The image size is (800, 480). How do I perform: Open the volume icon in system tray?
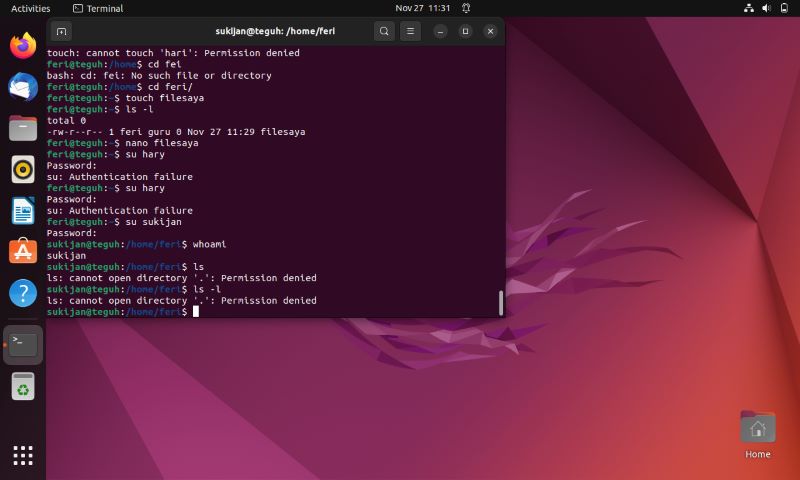point(766,8)
